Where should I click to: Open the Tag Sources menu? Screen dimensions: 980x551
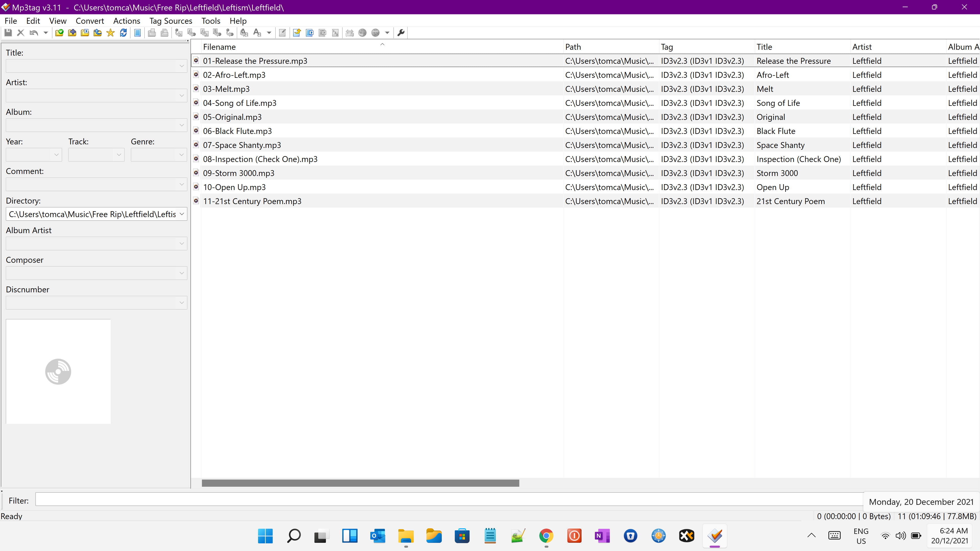point(171,21)
